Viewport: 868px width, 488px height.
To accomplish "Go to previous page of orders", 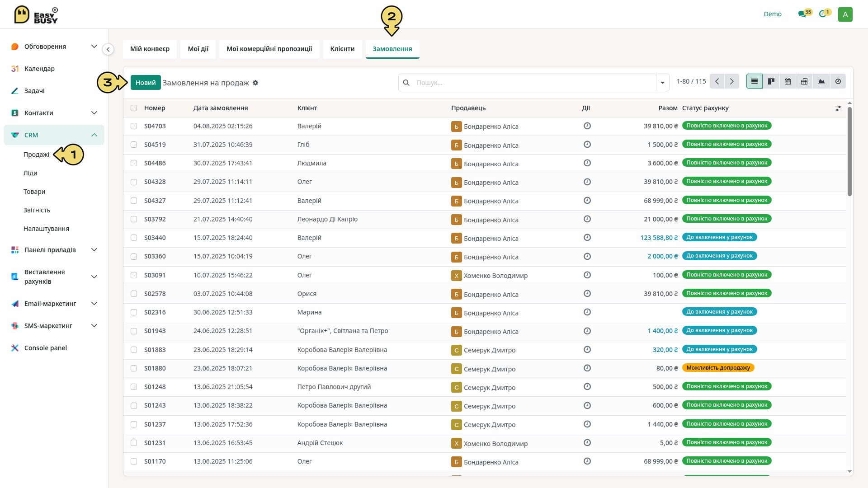I will tap(717, 82).
